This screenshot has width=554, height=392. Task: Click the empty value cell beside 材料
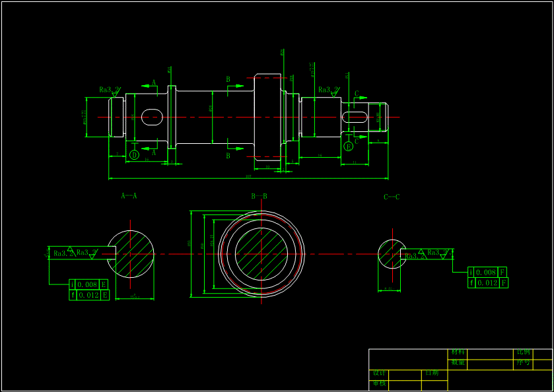[x=490, y=354]
